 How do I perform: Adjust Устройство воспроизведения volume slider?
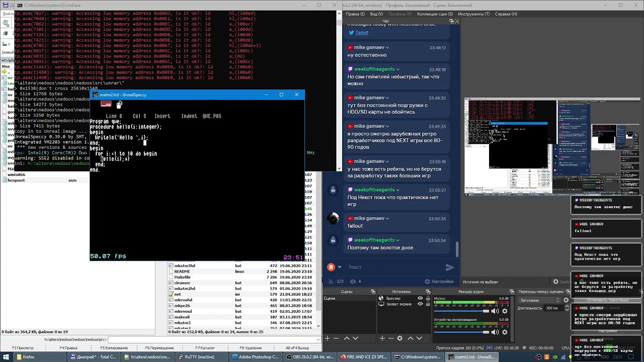click(462, 332)
